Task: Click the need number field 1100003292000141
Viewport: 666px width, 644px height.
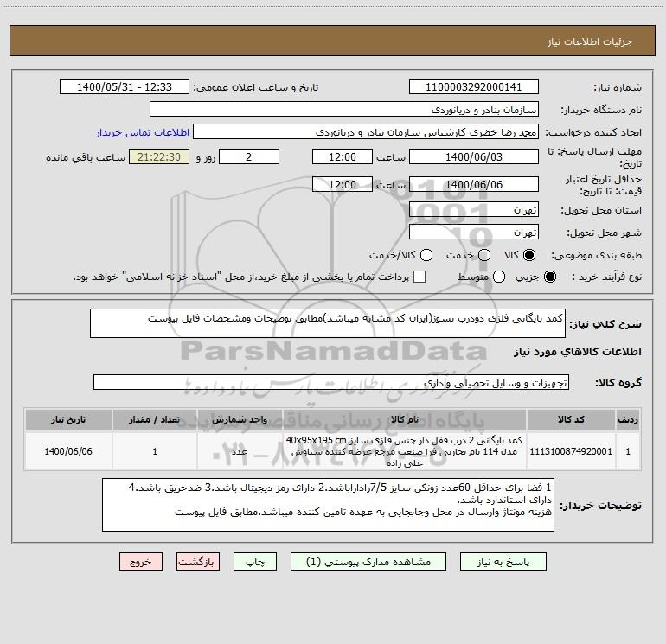Action: pos(474,87)
